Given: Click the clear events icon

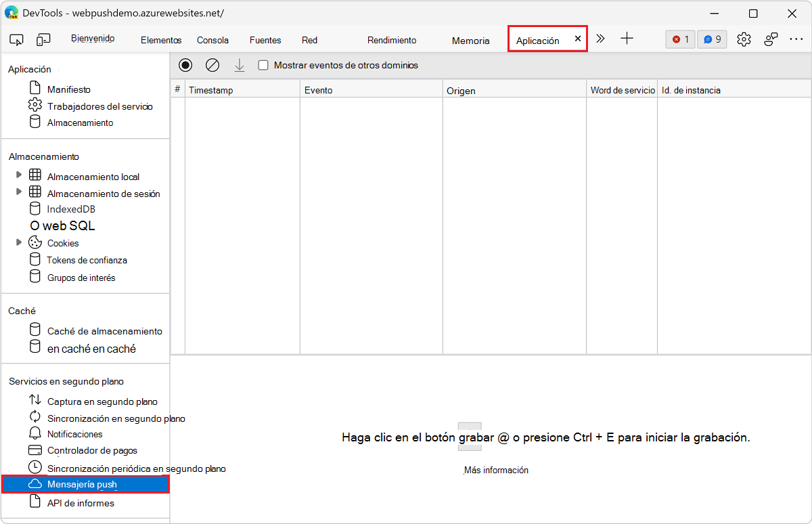Looking at the screenshot, I should click(212, 65).
